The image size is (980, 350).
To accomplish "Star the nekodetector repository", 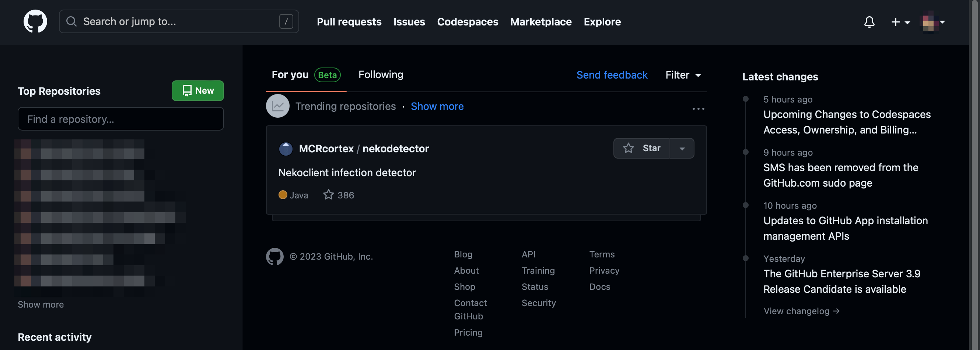I will click(641, 148).
